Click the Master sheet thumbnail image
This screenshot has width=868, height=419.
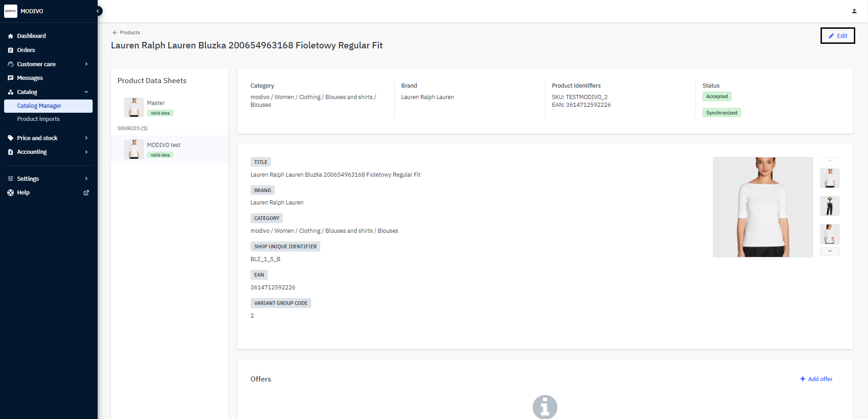[x=134, y=107]
